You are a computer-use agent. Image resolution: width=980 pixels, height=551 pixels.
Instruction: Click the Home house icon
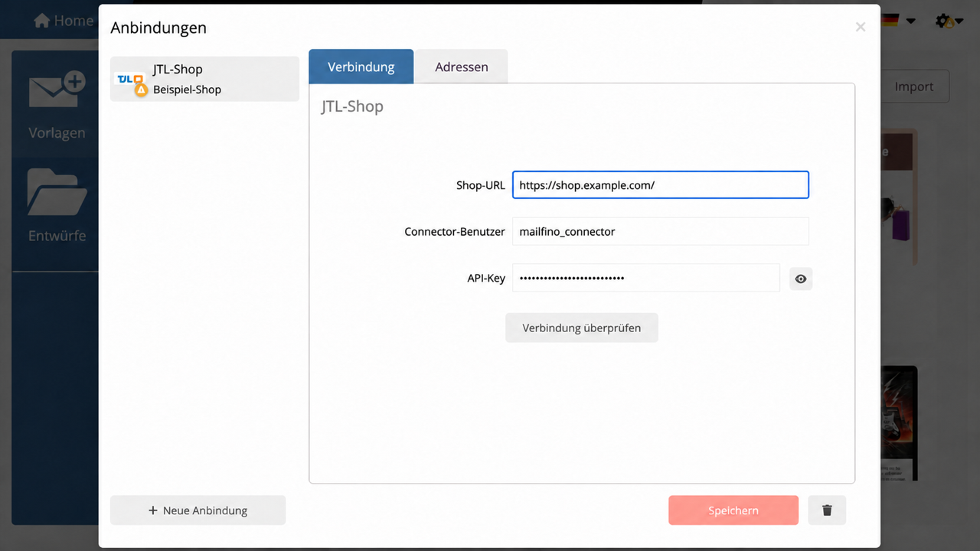pyautogui.click(x=42, y=21)
